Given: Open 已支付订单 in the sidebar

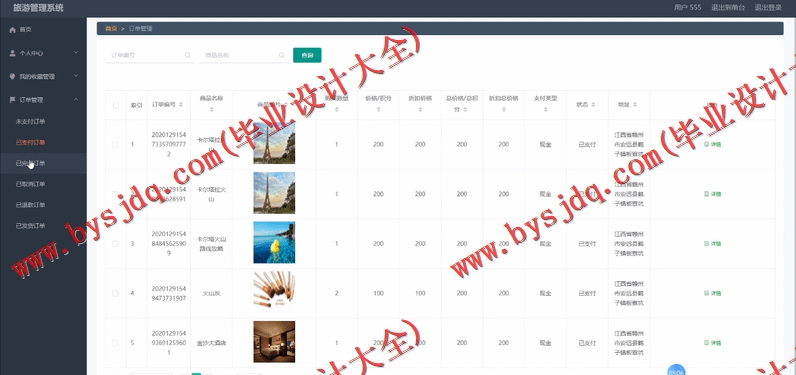Looking at the screenshot, I should (x=30, y=143).
